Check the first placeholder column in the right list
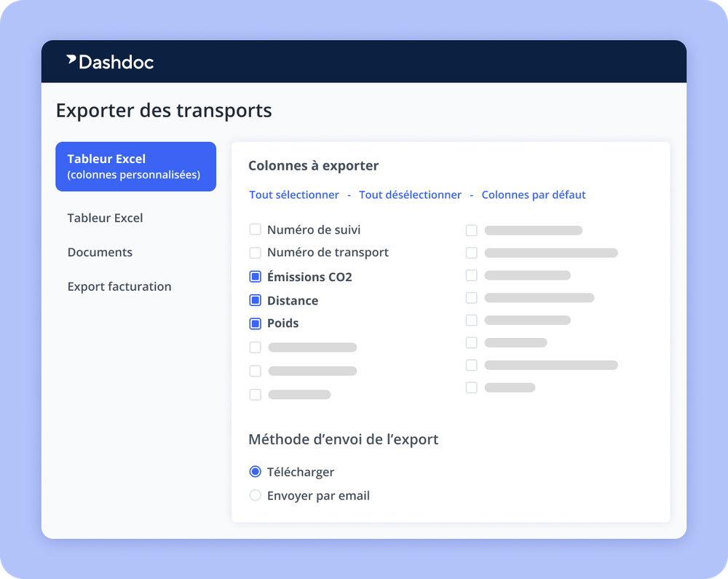 471,229
